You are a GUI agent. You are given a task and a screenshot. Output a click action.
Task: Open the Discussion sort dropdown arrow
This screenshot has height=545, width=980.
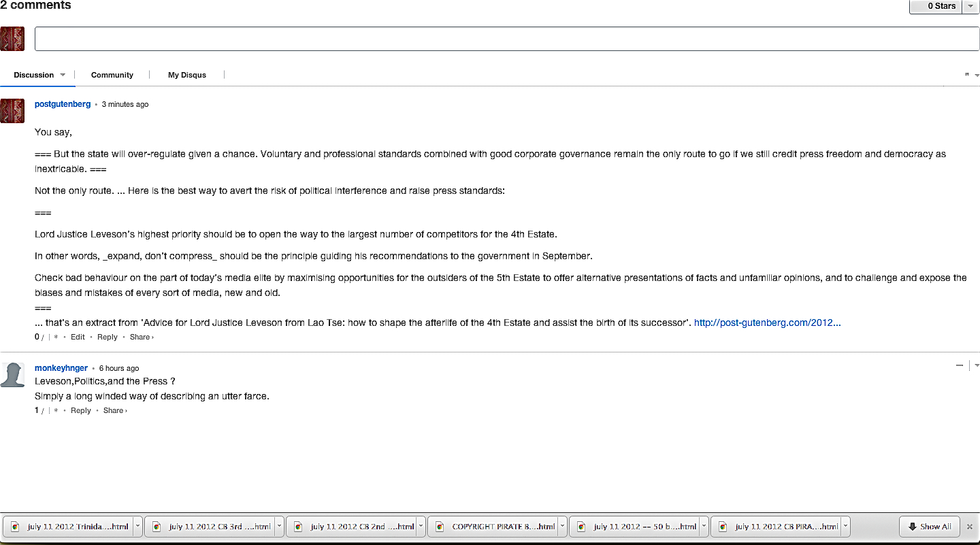click(x=63, y=75)
